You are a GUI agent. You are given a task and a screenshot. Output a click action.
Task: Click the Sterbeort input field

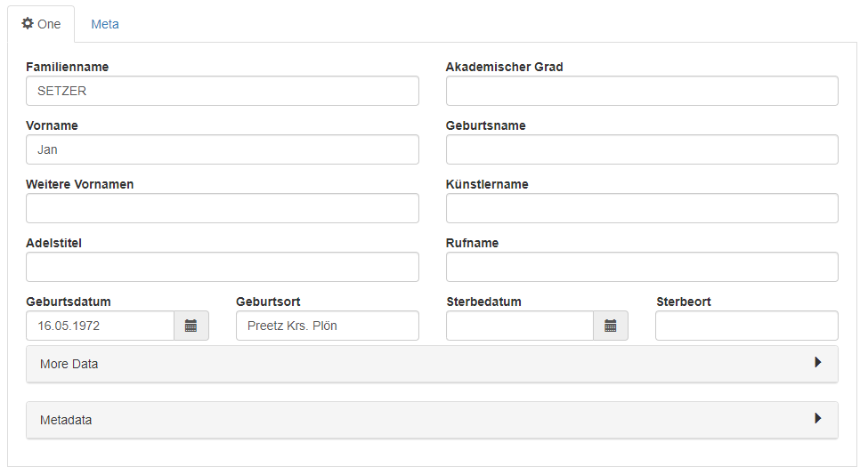coord(747,326)
